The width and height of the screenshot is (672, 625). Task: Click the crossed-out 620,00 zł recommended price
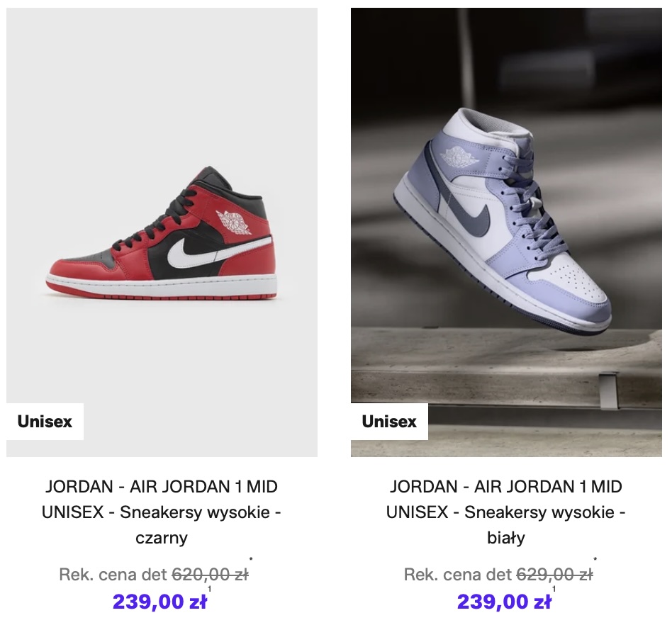[210, 575]
